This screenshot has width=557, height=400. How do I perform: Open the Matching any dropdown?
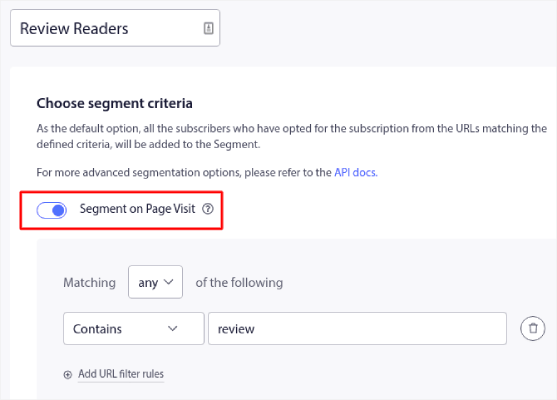pos(155,282)
